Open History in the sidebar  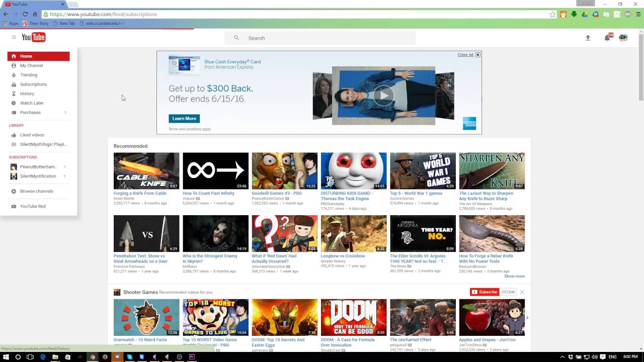click(27, 94)
